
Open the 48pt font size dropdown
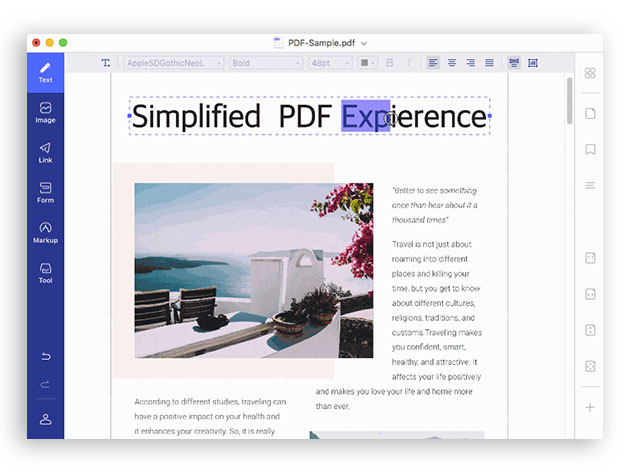tap(330, 63)
